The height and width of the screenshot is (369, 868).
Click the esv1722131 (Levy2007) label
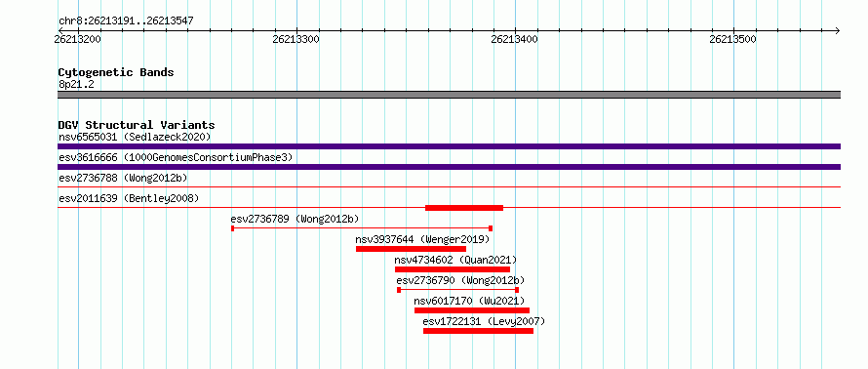(484, 321)
